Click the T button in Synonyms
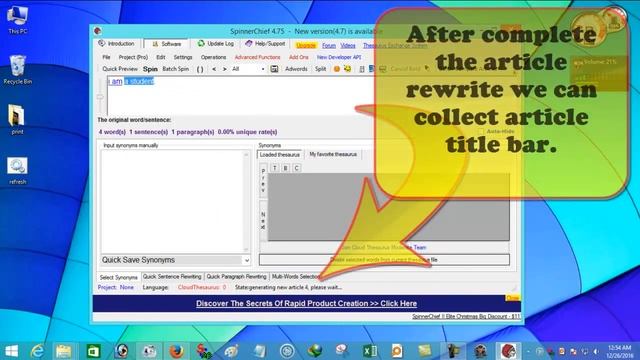 (275, 168)
